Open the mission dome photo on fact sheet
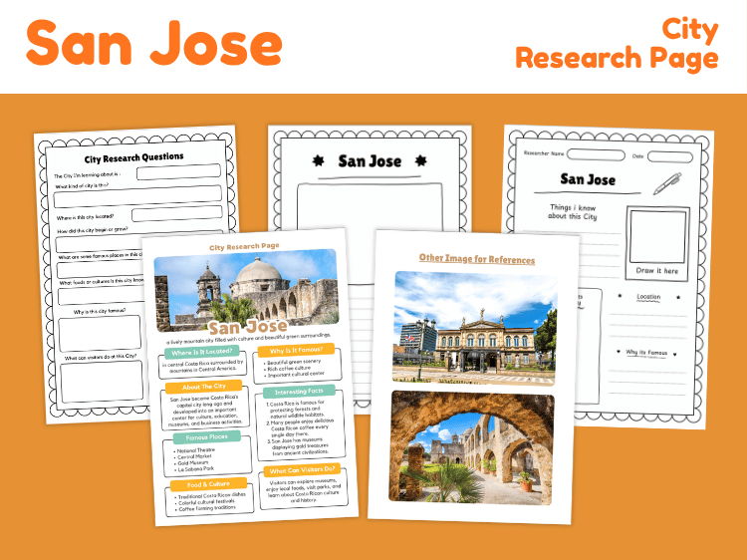The width and height of the screenshot is (747, 560). tap(246, 289)
